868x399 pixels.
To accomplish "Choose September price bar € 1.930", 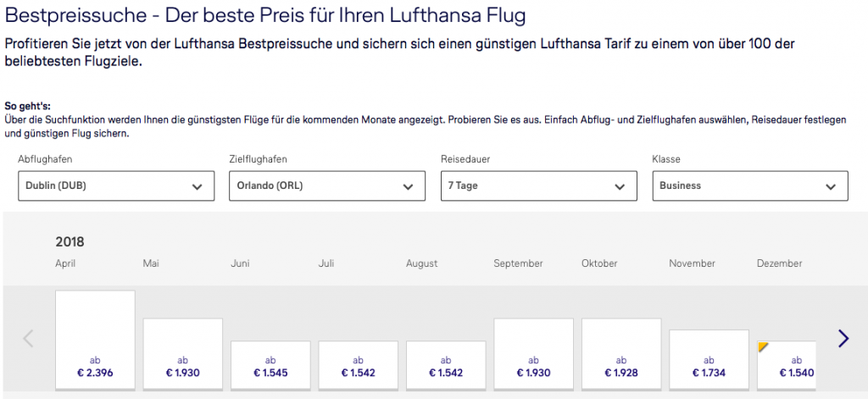I will [x=534, y=353].
